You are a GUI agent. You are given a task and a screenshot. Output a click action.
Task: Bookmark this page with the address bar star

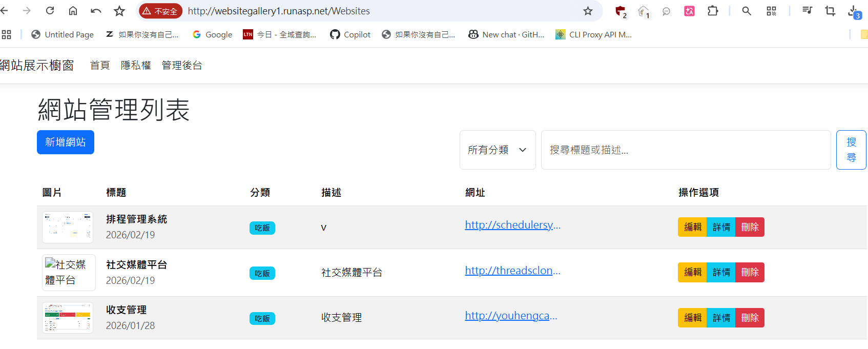588,11
